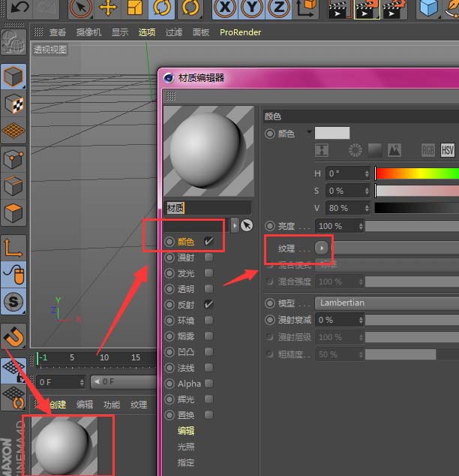Viewport: 459px width, 476px height.
Task: Enable the 发光 channel checkbox
Action: click(x=209, y=273)
